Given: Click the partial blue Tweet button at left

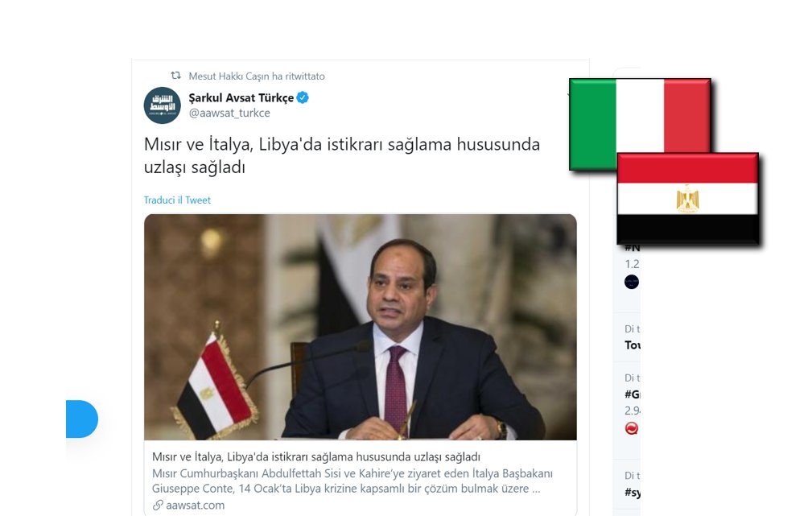Looking at the screenshot, I should click(82, 419).
